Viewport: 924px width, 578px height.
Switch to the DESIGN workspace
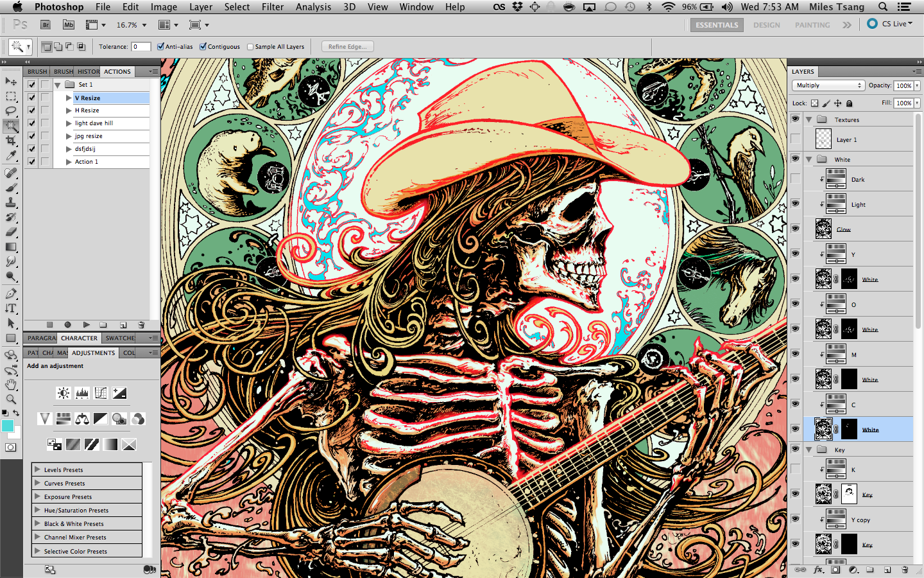coord(767,25)
